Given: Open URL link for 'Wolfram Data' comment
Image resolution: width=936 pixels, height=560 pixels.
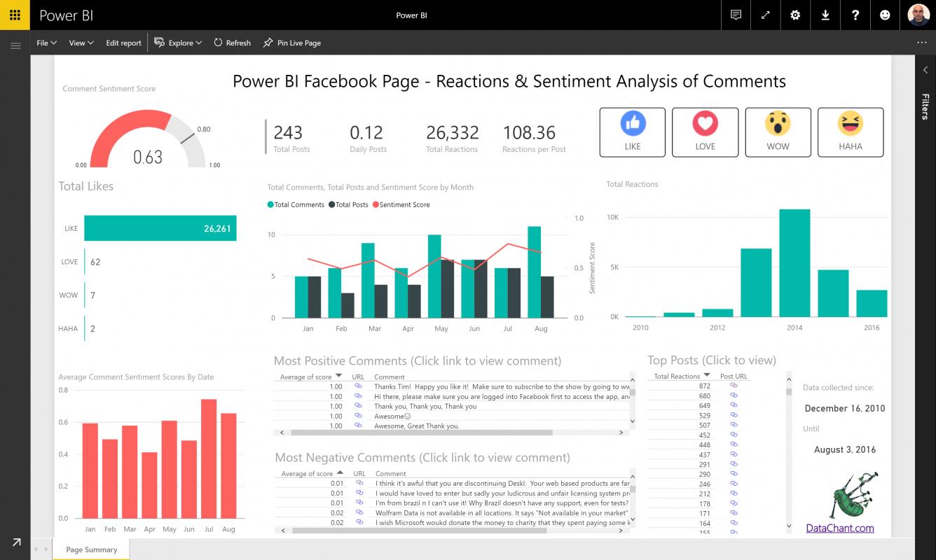Looking at the screenshot, I should (359, 512).
